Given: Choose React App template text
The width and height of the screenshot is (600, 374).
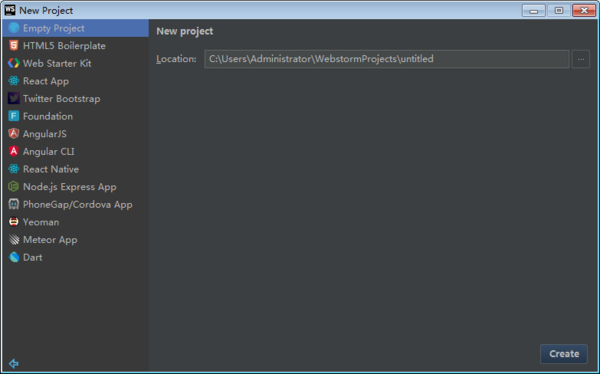Looking at the screenshot, I should click(x=46, y=81).
